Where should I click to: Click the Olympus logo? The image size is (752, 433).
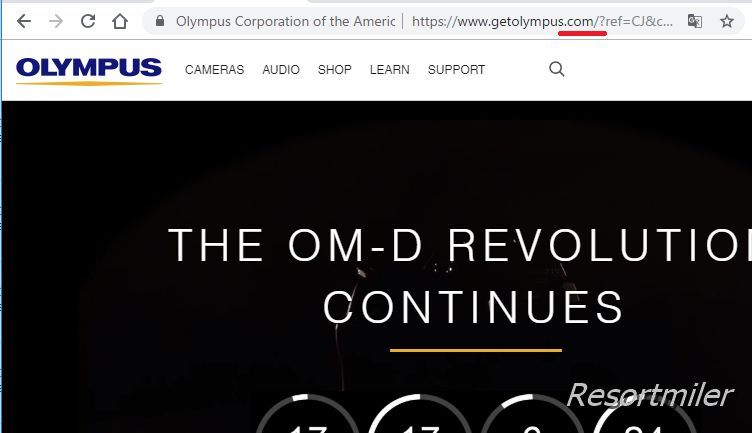[x=89, y=71]
